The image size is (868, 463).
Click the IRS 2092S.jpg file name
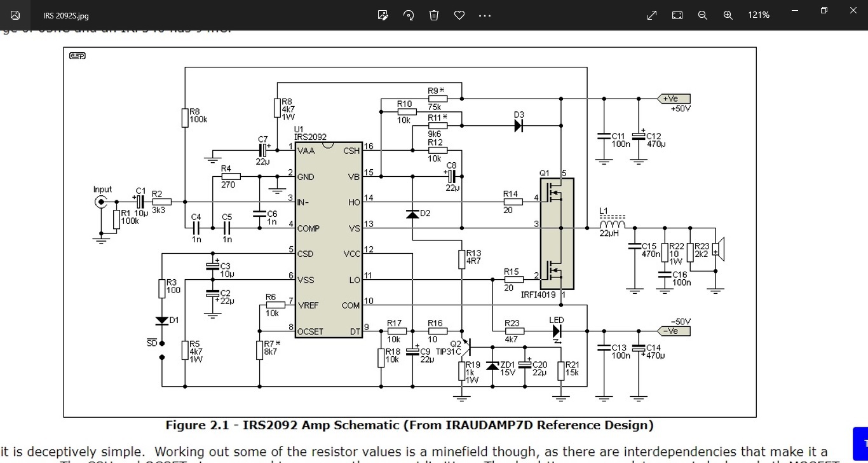tap(66, 15)
